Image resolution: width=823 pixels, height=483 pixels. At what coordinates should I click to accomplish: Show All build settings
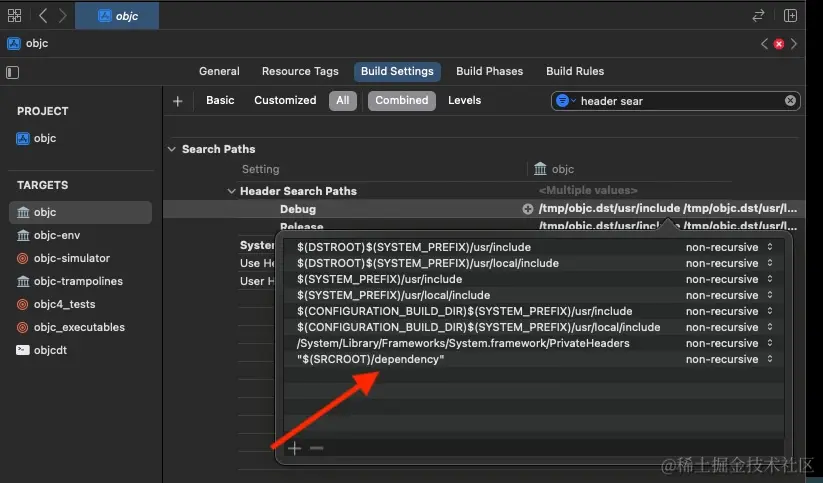(x=343, y=100)
